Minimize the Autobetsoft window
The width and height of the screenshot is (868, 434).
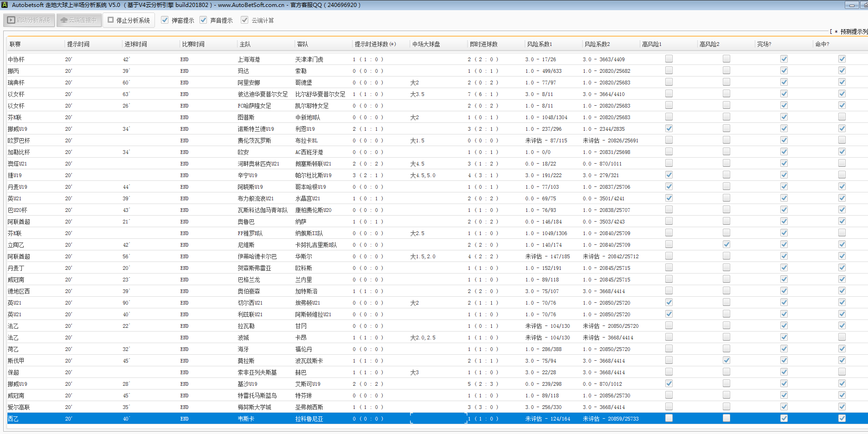pos(852,5)
